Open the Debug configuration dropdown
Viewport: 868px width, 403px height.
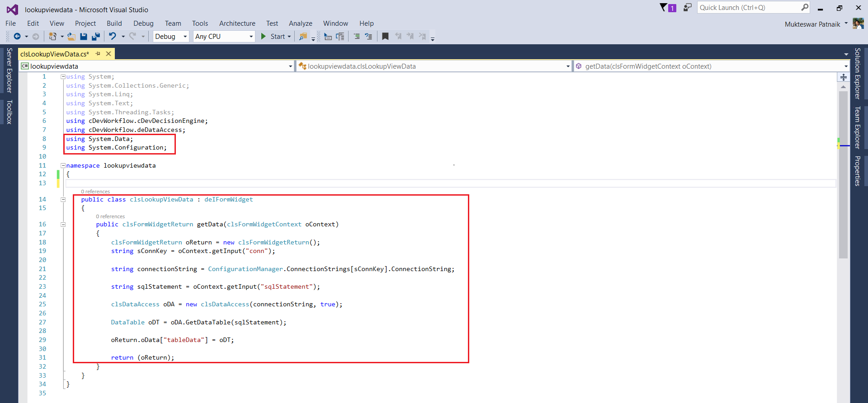pos(171,37)
